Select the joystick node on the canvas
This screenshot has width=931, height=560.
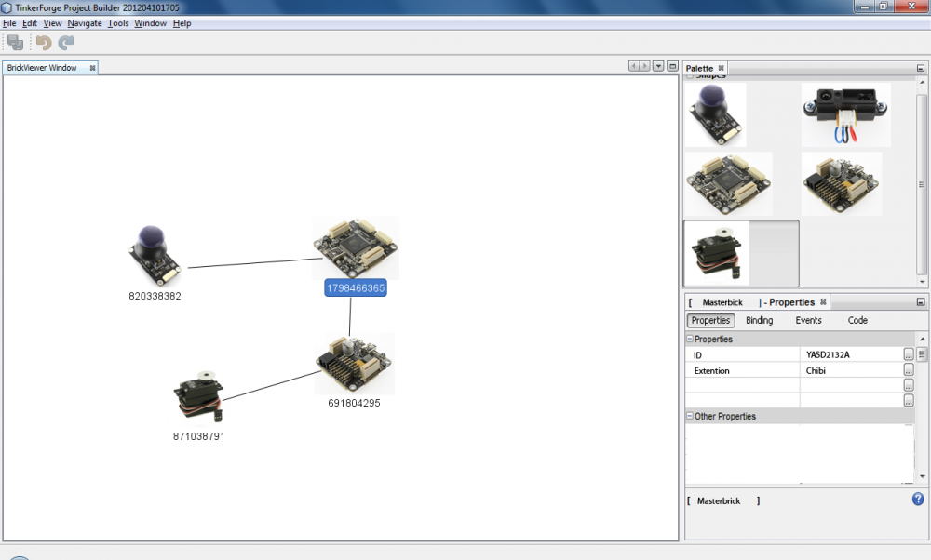coord(154,256)
